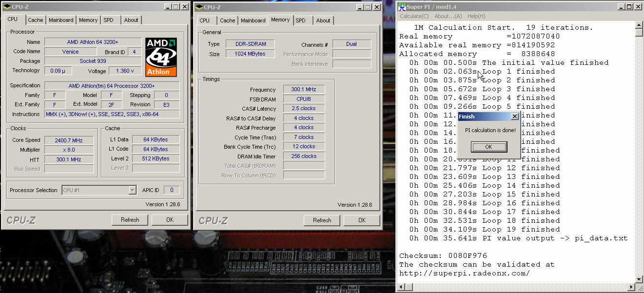Click Refresh in the CPU-Z Memory window
644x293 pixels.
(322, 220)
